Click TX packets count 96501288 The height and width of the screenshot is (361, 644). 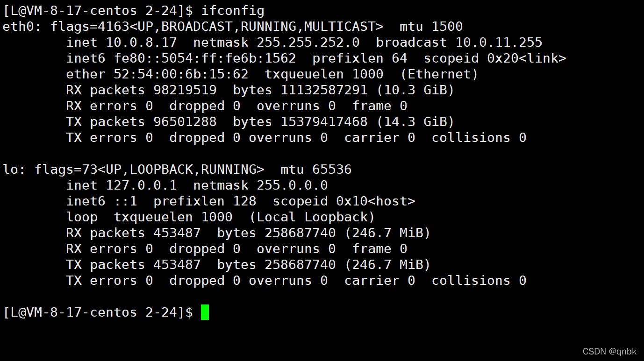[185, 122]
